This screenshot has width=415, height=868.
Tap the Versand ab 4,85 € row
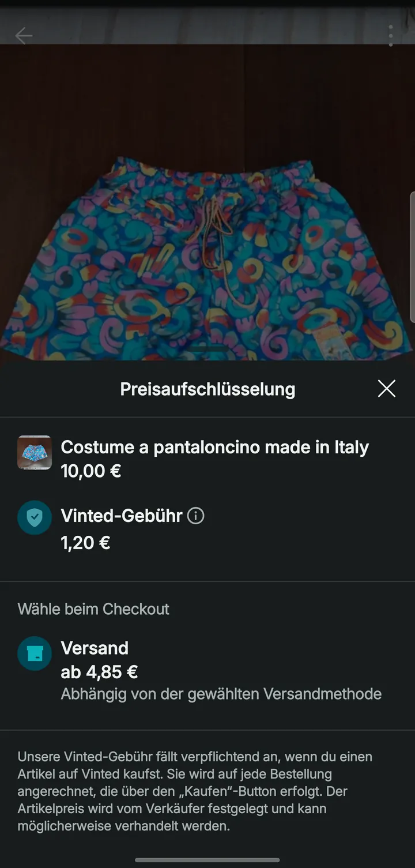click(207, 670)
